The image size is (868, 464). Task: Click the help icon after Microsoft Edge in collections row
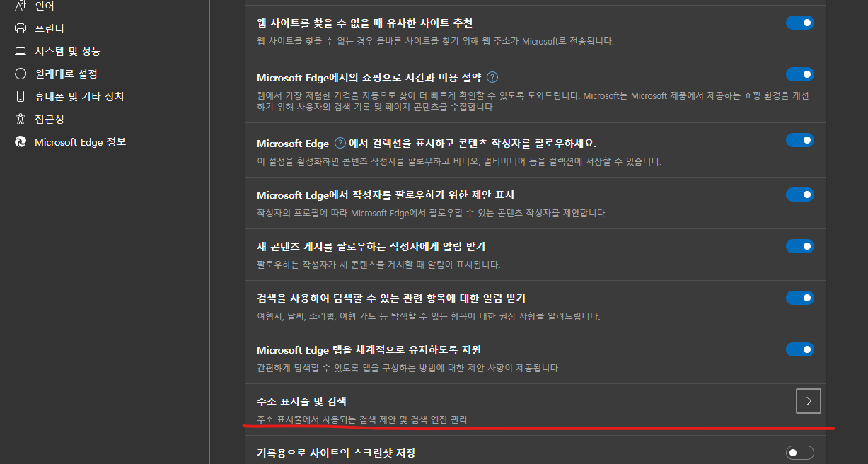340,143
